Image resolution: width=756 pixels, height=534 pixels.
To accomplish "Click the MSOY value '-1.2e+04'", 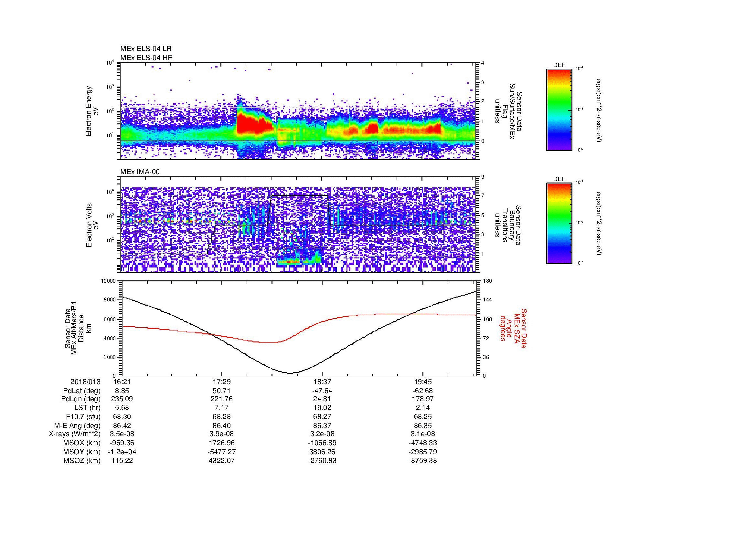I will pos(122,452).
